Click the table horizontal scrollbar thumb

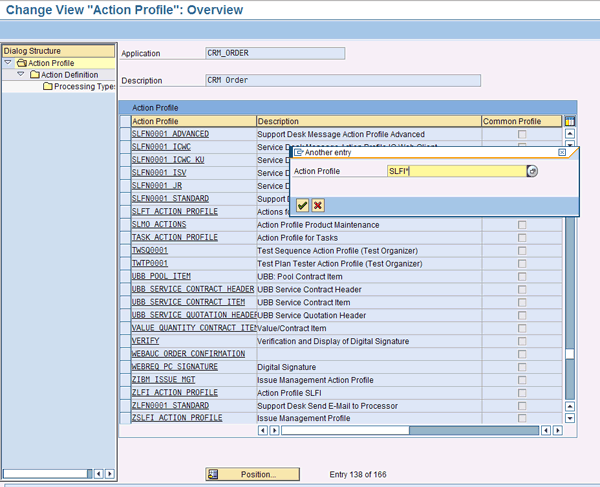coord(345,430)
